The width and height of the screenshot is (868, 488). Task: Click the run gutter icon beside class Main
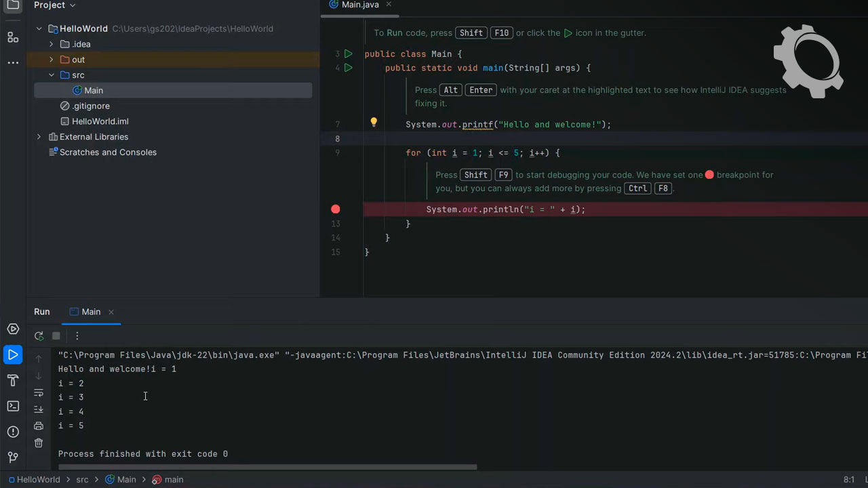tap(348, 54)
